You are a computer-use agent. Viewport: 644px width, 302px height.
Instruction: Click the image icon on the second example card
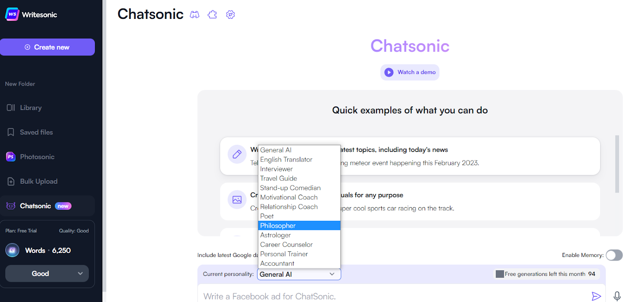coord(237,199)
